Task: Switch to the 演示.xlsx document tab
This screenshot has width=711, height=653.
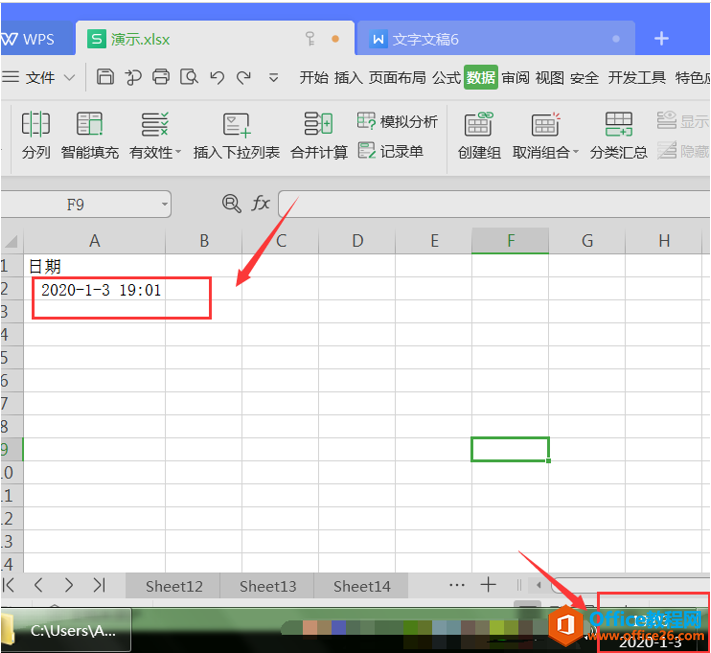Action: click(215, 39)
